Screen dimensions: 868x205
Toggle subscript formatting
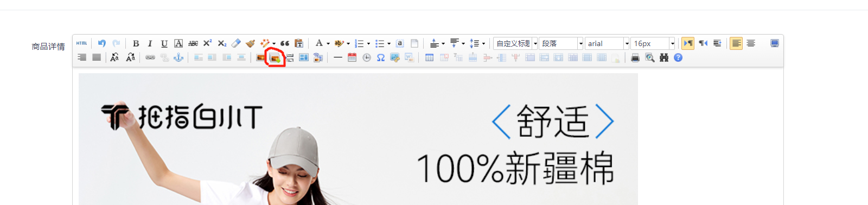pyautogui.click(x=222, y=43)
